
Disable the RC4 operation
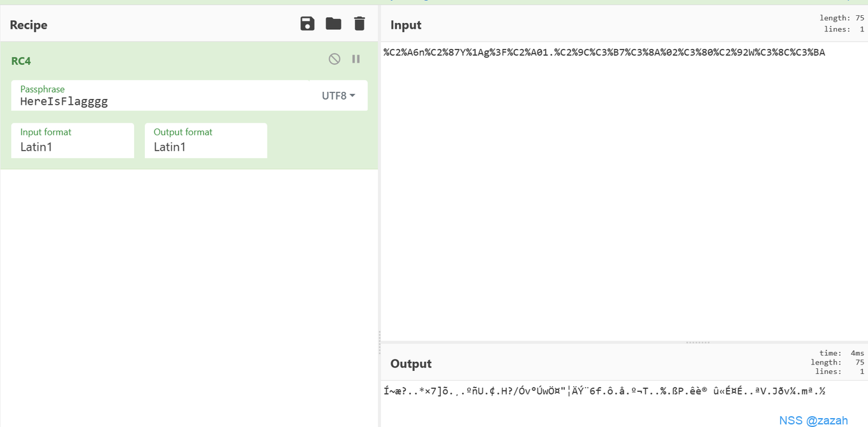coord(334,59)
